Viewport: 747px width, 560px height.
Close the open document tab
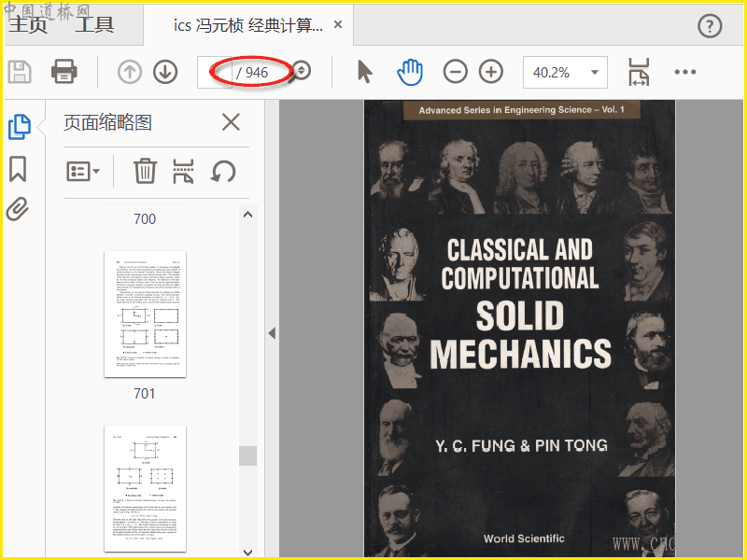click(x=338, y=24)
